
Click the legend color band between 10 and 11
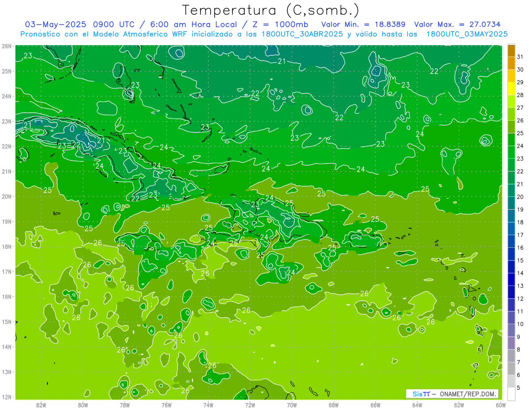[511, 317]
